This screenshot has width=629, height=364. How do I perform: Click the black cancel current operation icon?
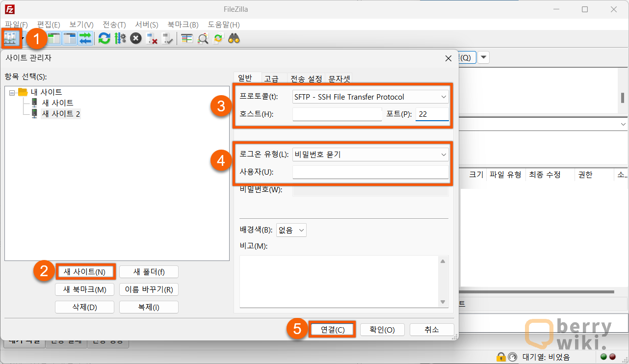point(136,38)
